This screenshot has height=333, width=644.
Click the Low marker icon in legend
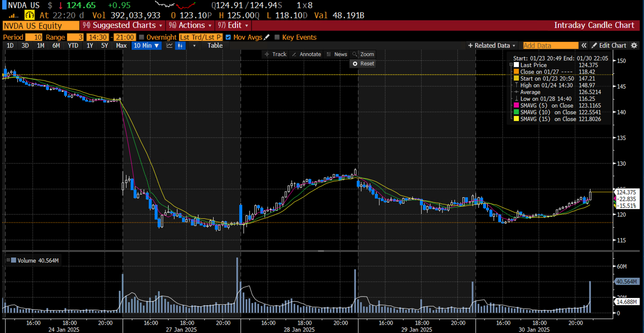click(516, 99)
